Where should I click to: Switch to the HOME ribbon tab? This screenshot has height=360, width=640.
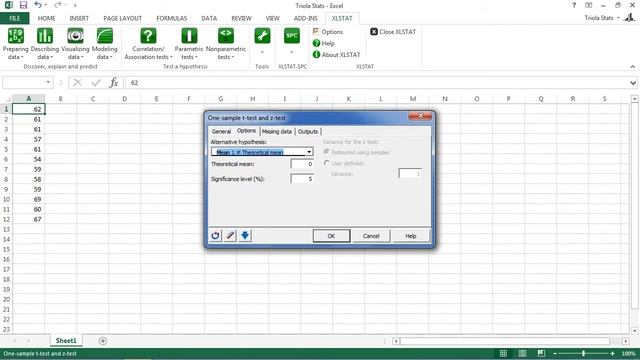click(47, 18)
